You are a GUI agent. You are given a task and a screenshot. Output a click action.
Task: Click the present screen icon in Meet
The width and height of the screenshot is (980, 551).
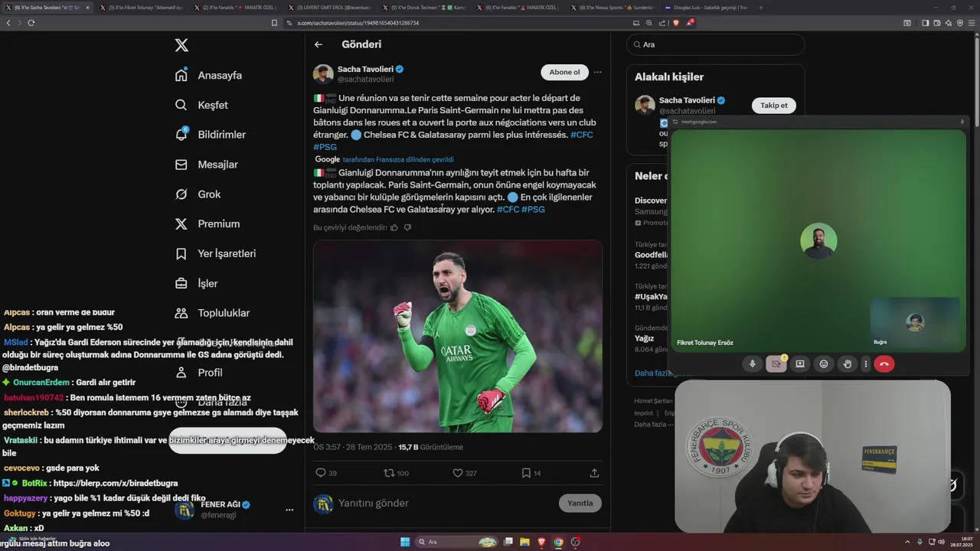pyautogui.click(x=800, y=364)
